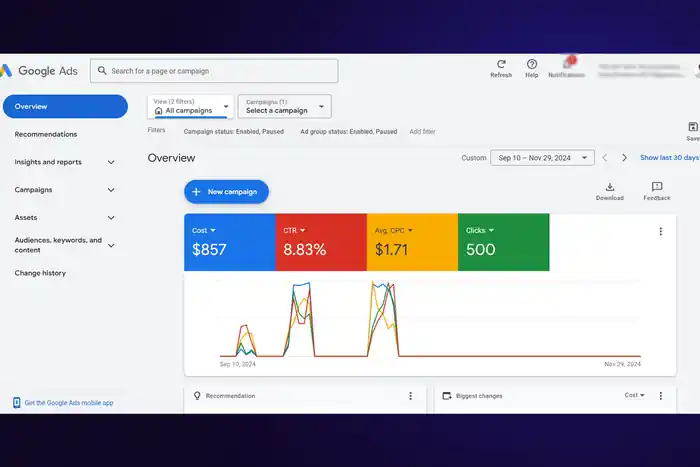The height and width of the screenshot is (467, 700).
Task: Change the Clicks metric dropdown in the green tile
Action: pos(480,230)
